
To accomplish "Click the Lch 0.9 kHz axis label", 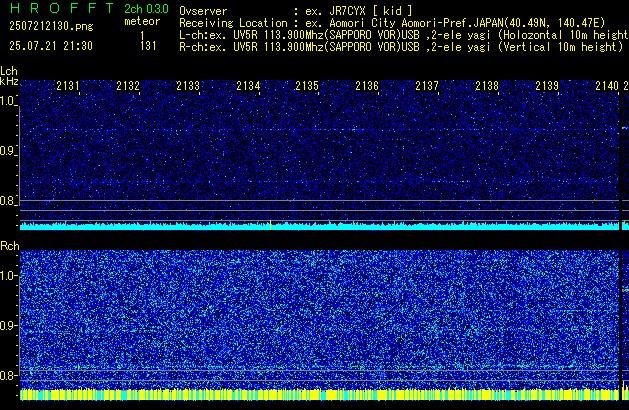I will tap(8, 151).
